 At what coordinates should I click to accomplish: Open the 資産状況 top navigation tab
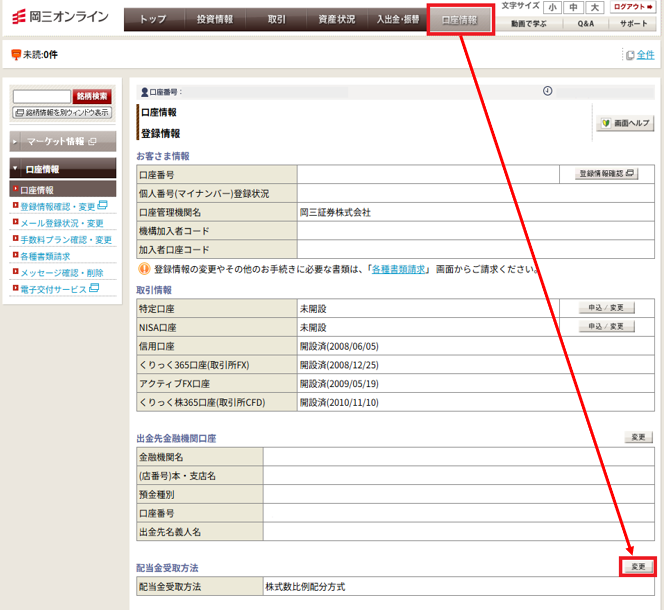tap(335, 19)
